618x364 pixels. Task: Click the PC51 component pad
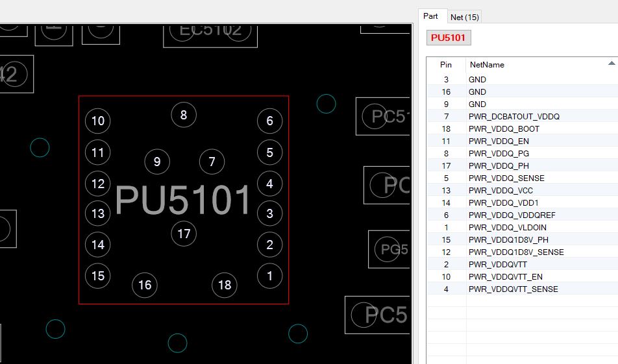click(x=375, y=116)
